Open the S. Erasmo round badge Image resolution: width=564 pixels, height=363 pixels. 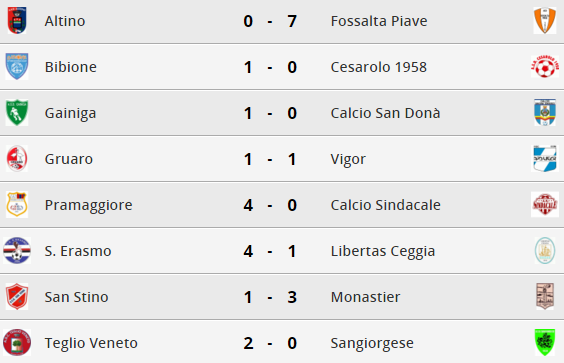(x=17, y=251)
